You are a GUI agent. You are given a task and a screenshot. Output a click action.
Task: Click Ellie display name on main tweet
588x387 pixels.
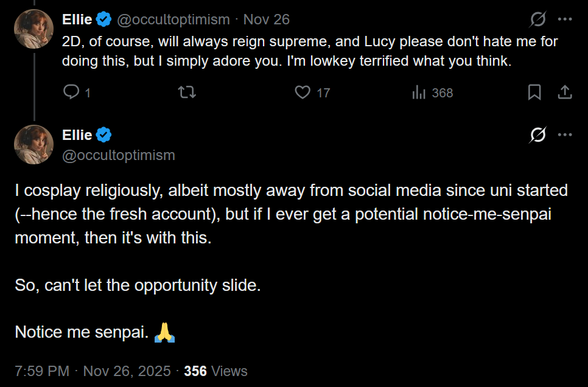pos(77,135)
